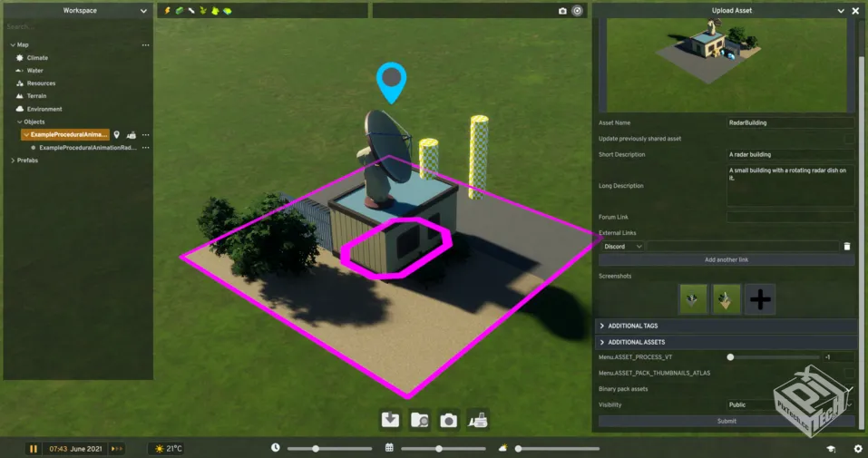
Task: Open more options for ExampleProceduralAnimationRad item
Action: (146, 148)
